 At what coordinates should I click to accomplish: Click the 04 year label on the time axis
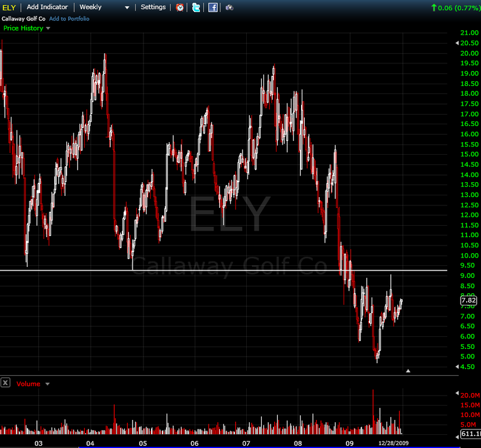coord(90,443)
